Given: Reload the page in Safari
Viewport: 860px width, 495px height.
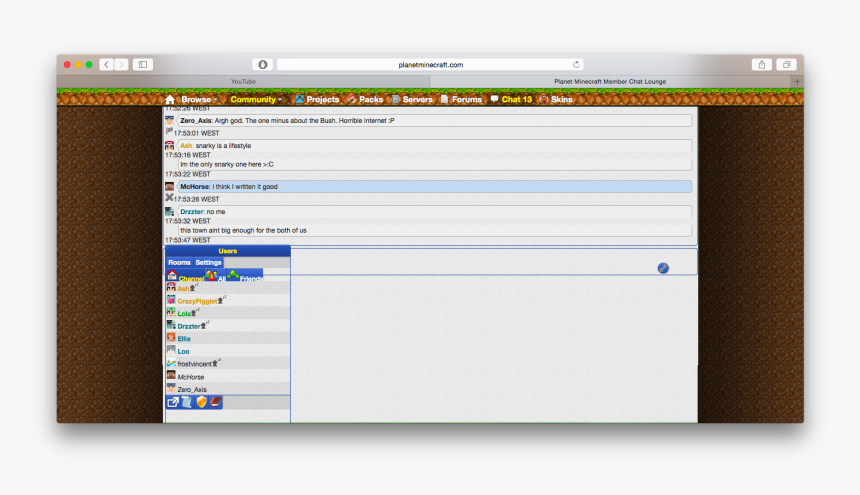Looking at the screenshot, I should click(x=576, y=65).
